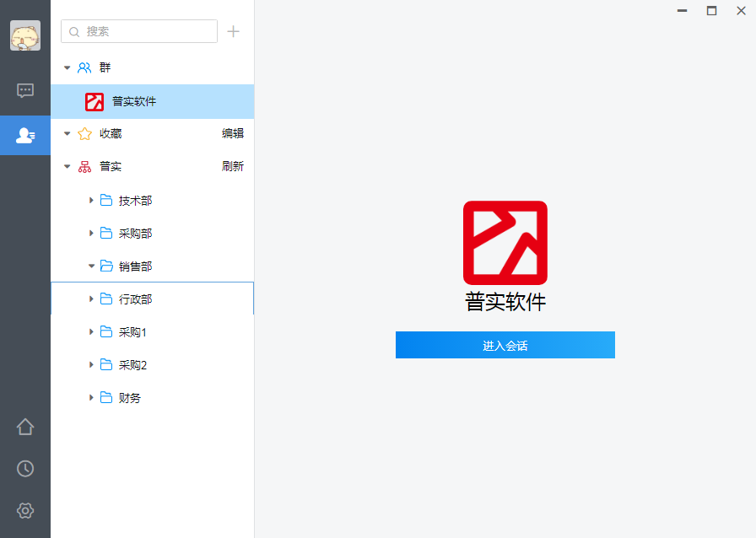Expand the 采购1 folder arrow
Image resolution: width=756 pixels, height=538 pixels.
91,331
